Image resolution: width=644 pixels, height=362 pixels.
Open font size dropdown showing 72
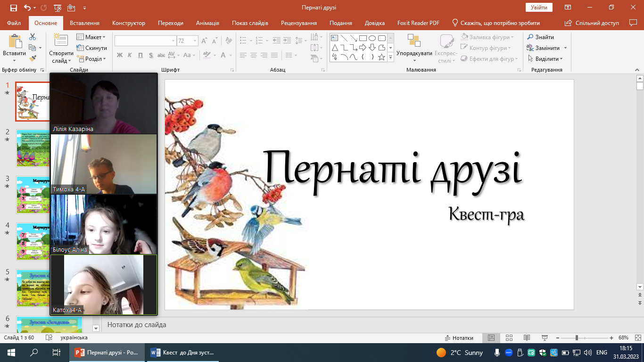[195, 41]
